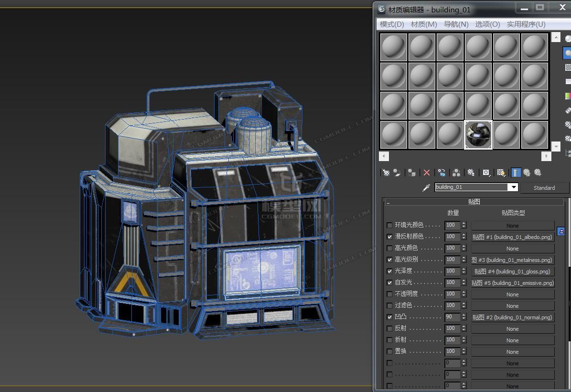Uncheck the 光泽度 map checkbox

click(x=389, y=271)
